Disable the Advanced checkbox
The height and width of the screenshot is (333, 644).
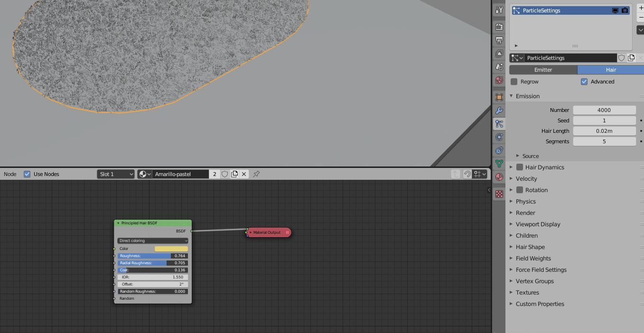tap(584, 82)
